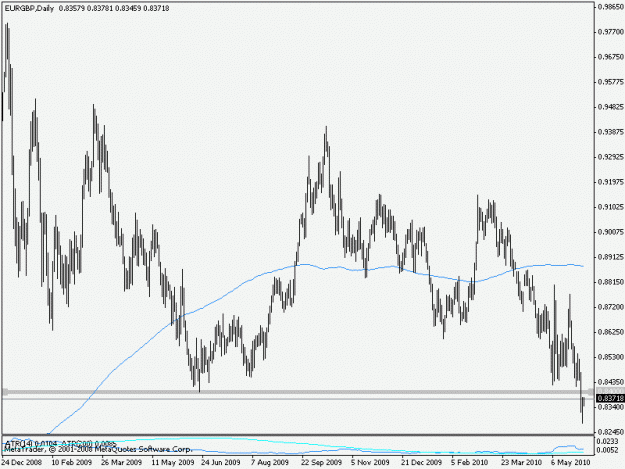Click the 0.97700 price scale label
The image size is (625, 469).
point(611,32)
